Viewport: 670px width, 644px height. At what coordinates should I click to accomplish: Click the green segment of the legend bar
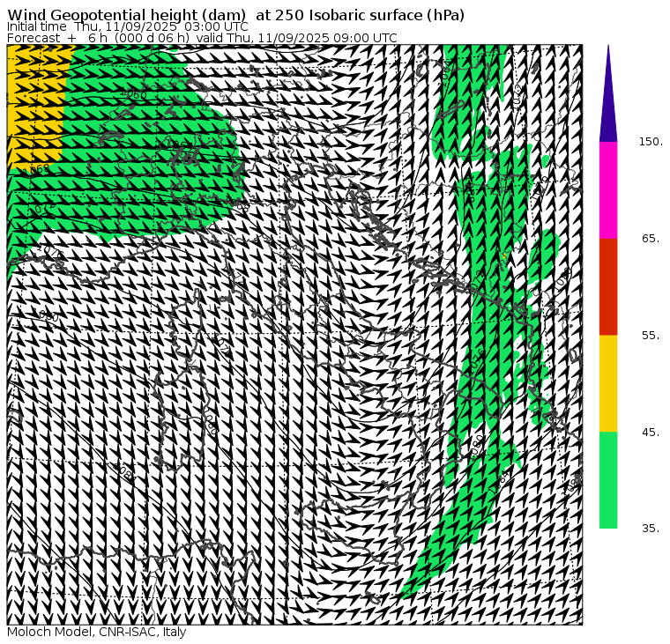point(608,480)
